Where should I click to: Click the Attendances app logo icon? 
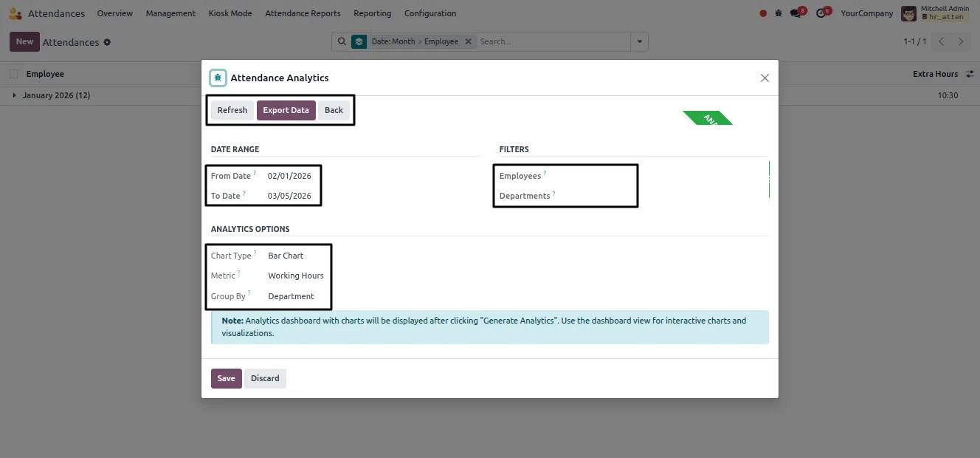[15, 13]
